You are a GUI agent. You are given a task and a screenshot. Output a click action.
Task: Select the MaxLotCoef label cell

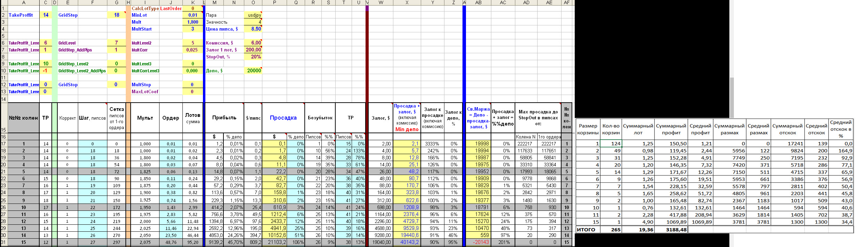pyautogui.click(x=145, y=91)
